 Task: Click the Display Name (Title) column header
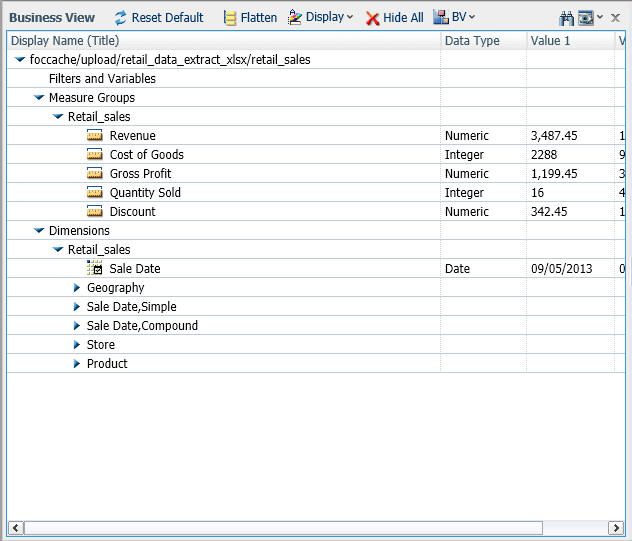coord(224,41)
